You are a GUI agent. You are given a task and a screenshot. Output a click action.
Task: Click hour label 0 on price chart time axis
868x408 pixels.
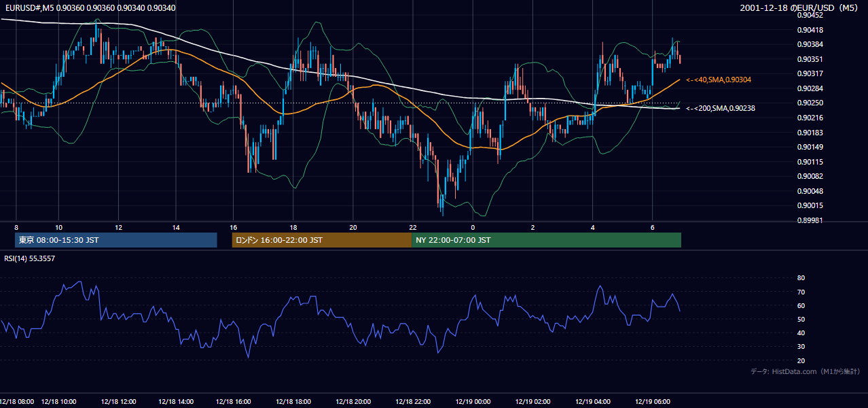point(473,227)
